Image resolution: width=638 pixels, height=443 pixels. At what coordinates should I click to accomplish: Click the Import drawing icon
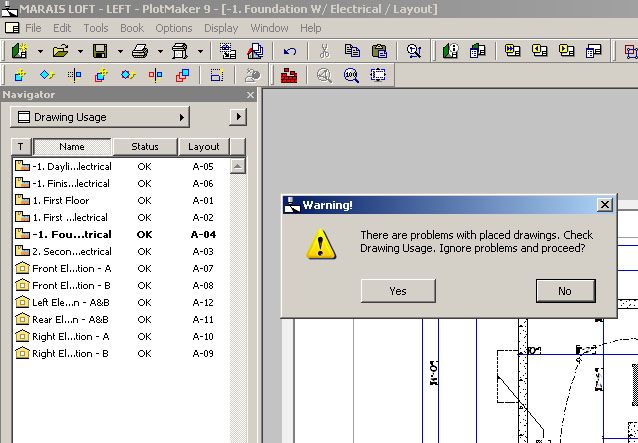[228, 51]
